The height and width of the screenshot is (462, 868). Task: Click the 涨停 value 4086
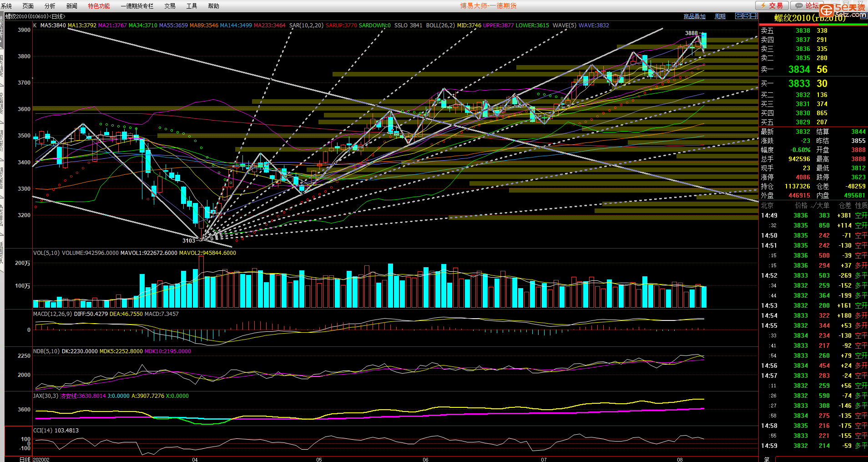803,178
